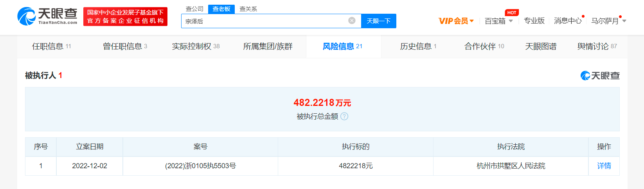Open the 曾任职信息 tab
The image size is (644, 189).
point(125,46)
